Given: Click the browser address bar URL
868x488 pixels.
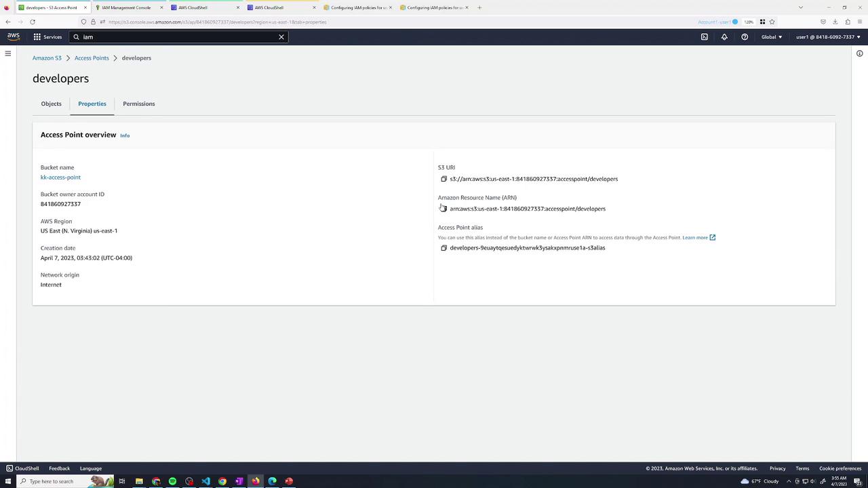Looking at the screenshot, I should 217,22.
